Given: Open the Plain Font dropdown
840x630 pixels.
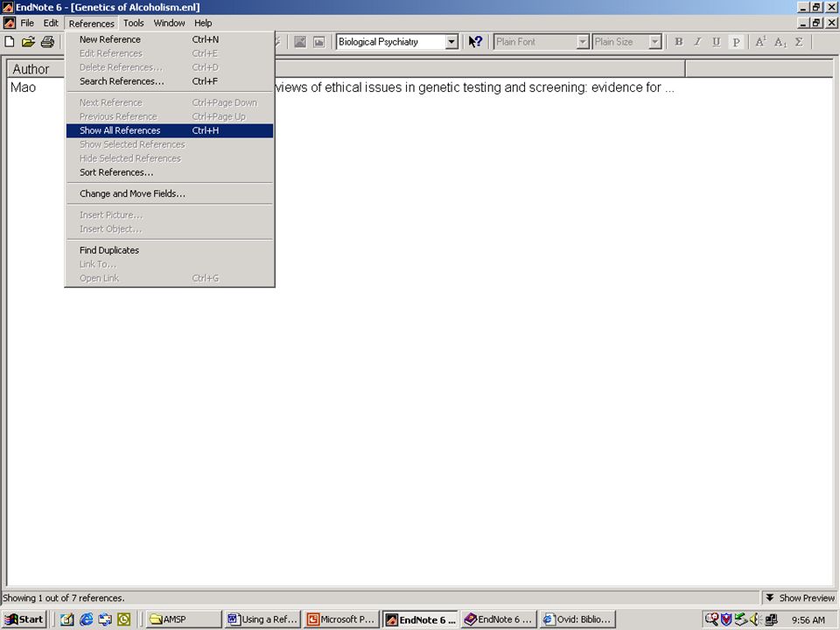Looking at the screenshot, I should (583, 42).
